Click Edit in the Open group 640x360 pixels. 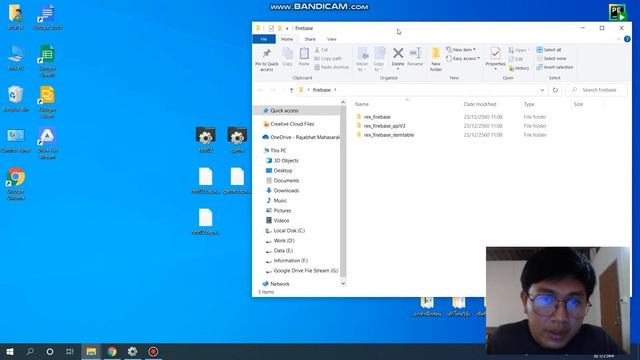point(516,59)
